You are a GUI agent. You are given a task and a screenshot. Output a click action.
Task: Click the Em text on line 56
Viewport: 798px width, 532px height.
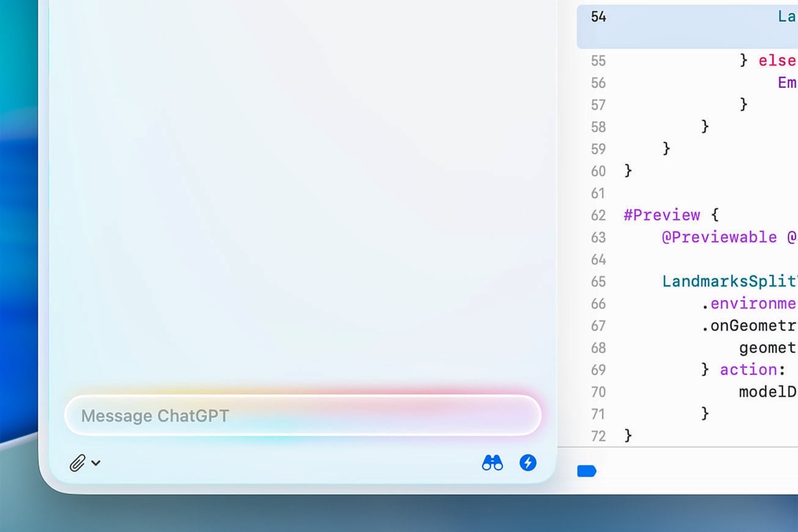point(787,82)
